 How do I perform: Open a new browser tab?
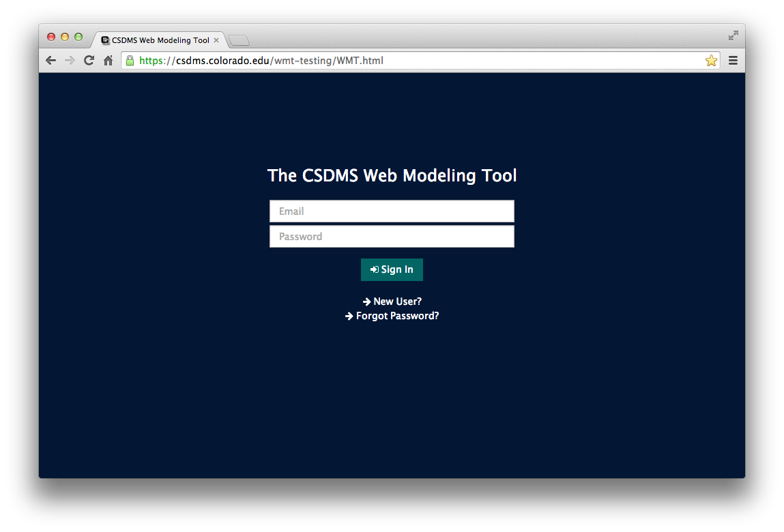coord(239,41)
